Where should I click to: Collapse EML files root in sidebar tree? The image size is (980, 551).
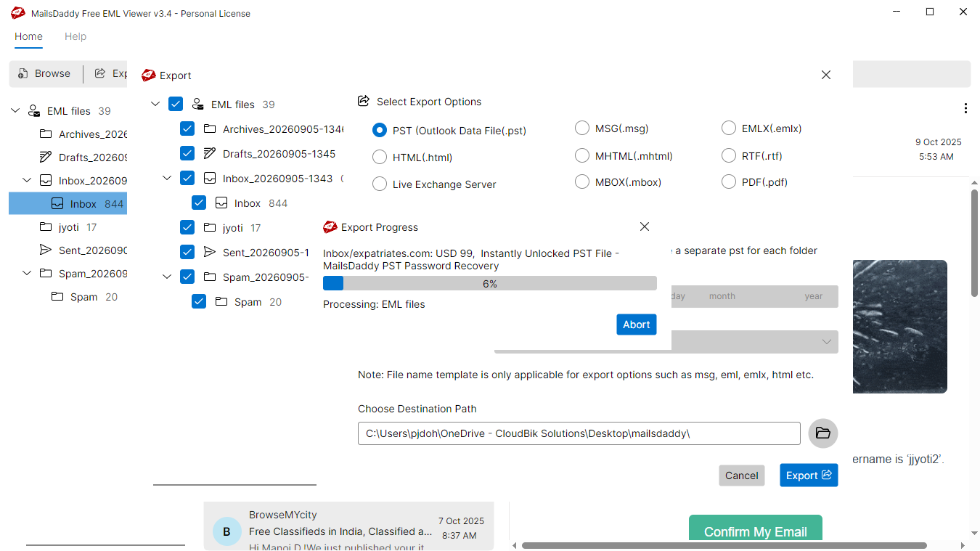click(x=15, y=111)
